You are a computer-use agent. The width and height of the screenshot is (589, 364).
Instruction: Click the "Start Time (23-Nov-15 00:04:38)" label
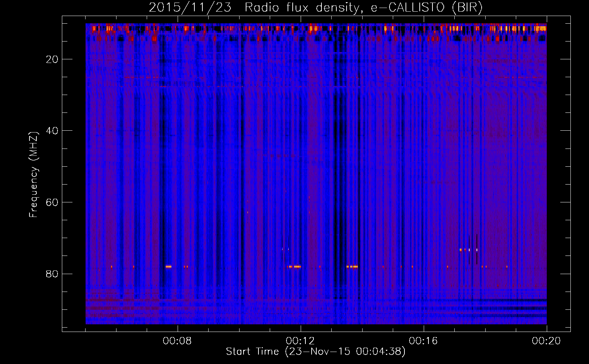tap(316, 352)
